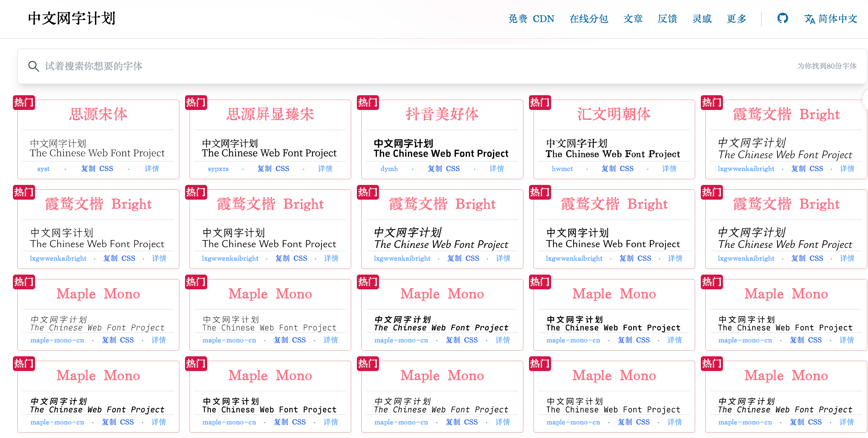
Task: Open 详情 for 汇文明朝体 hwmct
Action: tap(669, 169)
